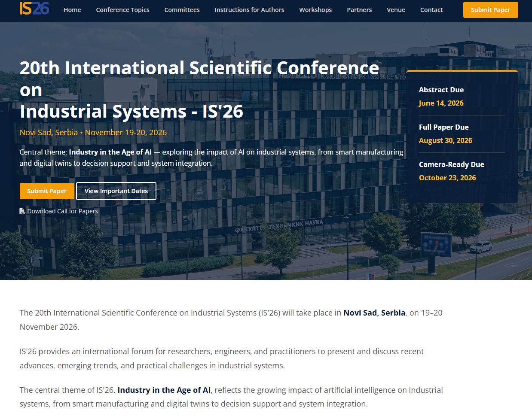Open the Contact page
Screen dimensions: 532x416
431,9
